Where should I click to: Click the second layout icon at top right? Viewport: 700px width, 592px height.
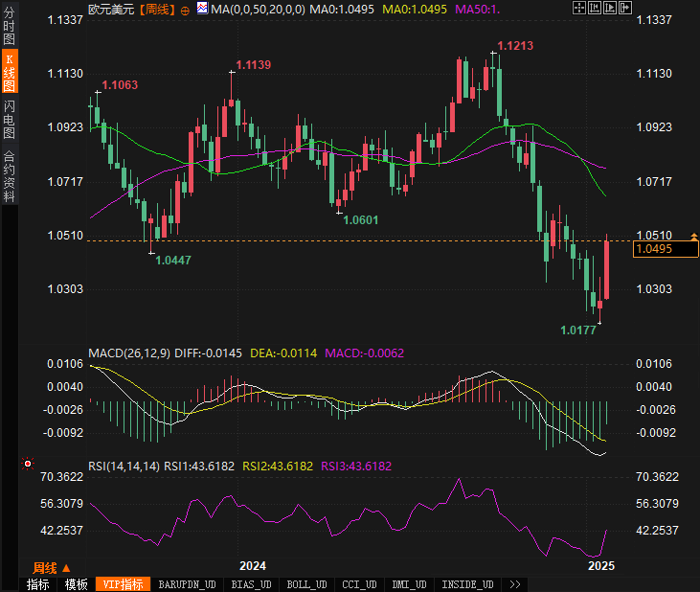pyautogui.click(x=594, y=9)
